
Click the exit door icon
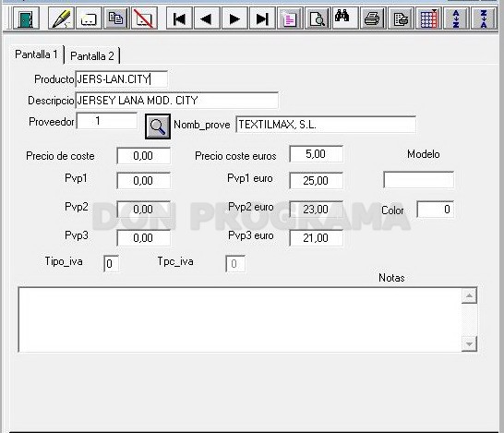(x=26, y=18)
